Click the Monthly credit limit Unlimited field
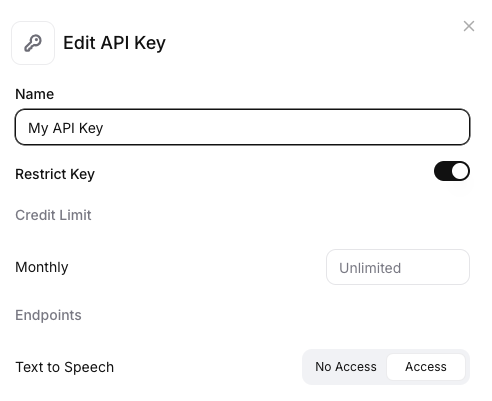 pyautogui.click(x=398, y=267)
